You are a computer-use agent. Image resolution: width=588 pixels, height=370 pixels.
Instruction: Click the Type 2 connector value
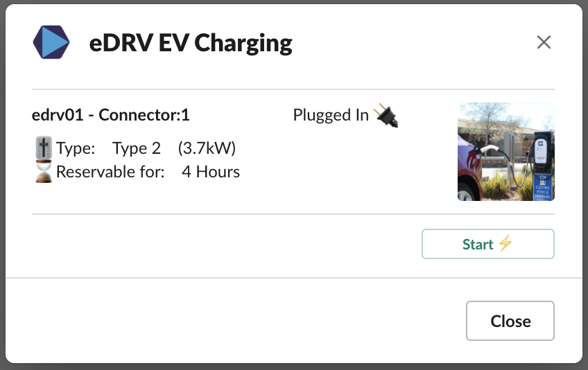coord(137,148)
